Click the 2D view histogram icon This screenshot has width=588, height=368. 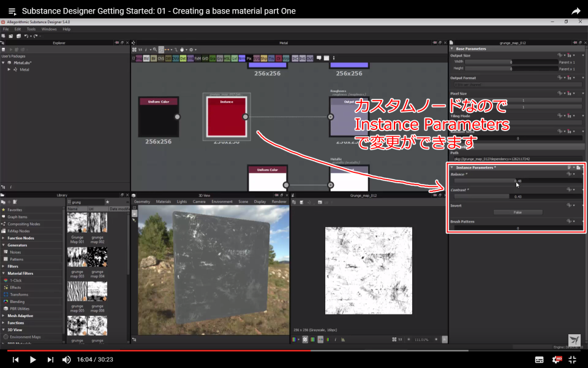coord(343,339)
